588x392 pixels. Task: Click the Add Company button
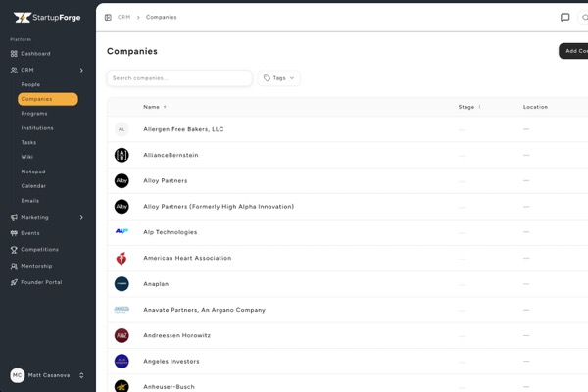[573, 51]
